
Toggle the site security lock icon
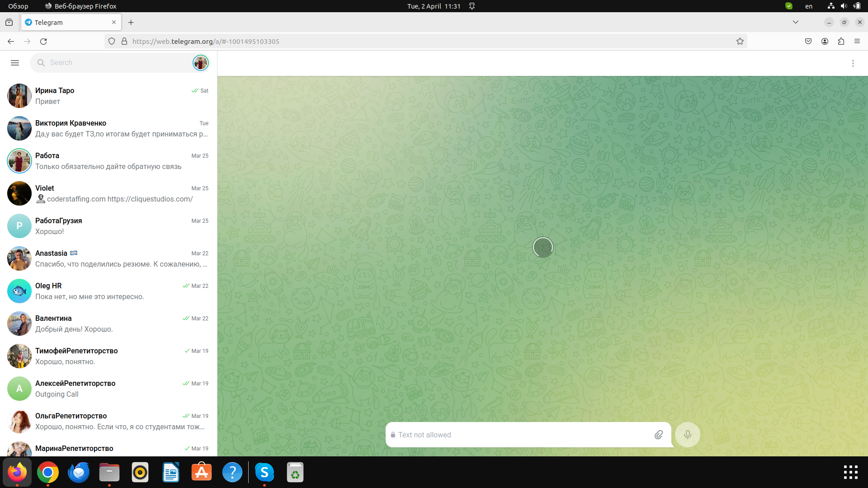point(124,41)
